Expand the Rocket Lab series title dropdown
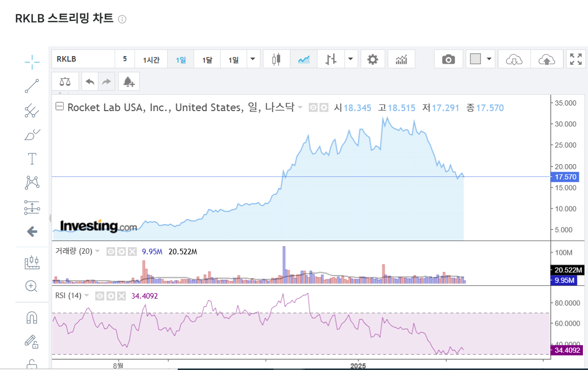588x370 pixels. (x=300, y=108)
